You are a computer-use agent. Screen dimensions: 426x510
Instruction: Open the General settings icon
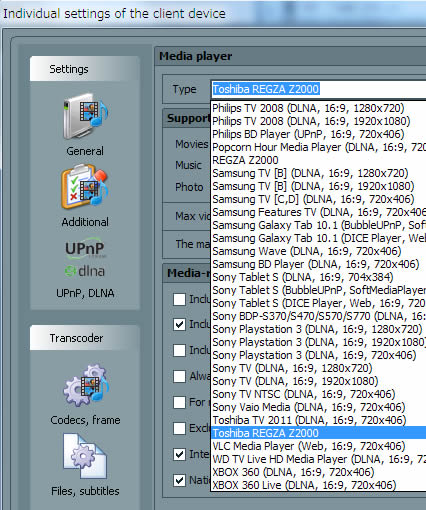pos(85,117)
